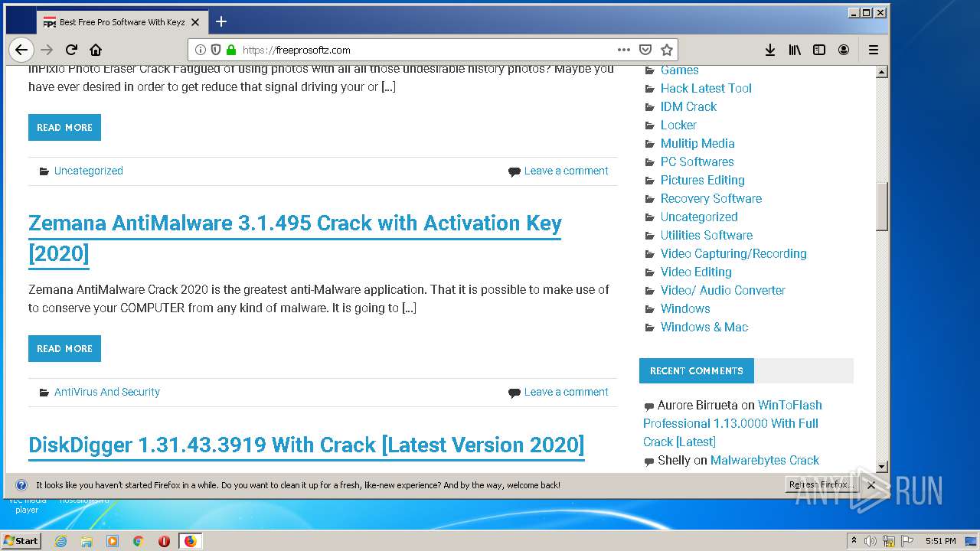Viewport: 980px width, 551px height.
Task: Open Windows & Mac category
Action: click(704, 327)
